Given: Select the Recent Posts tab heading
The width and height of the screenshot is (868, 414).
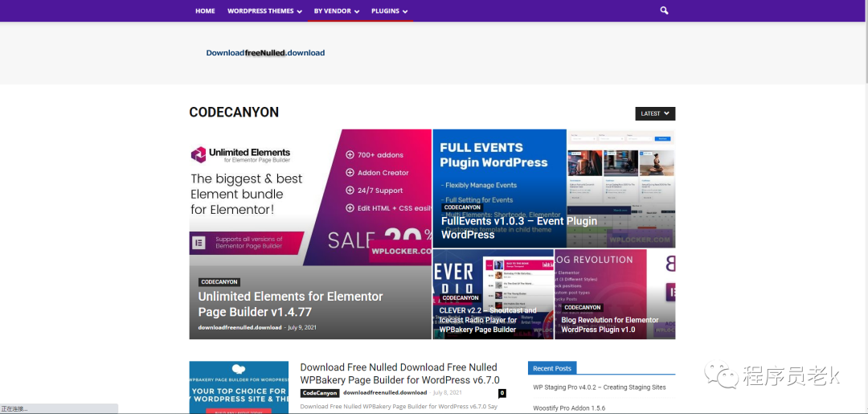Looking at the screenshot, I should 552,368.
